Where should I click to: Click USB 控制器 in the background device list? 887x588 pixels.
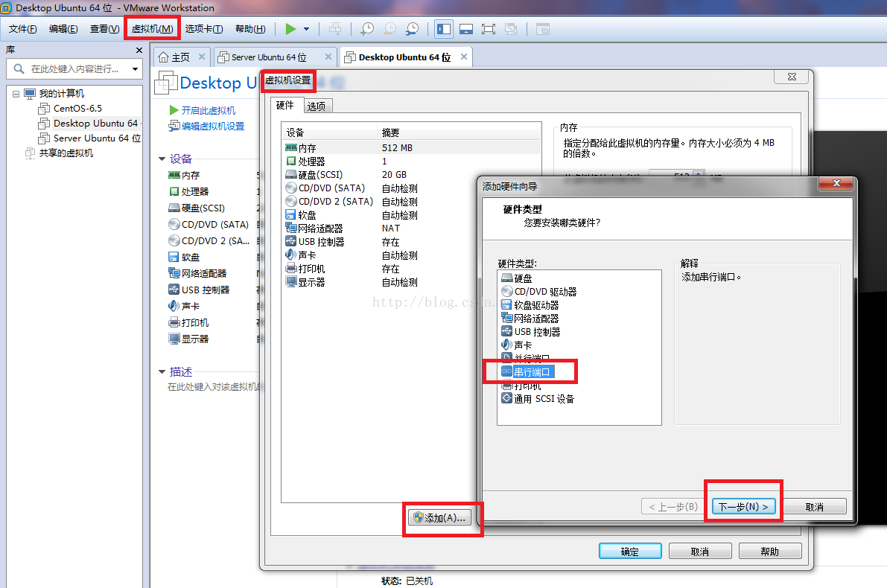tap(199, 290)
